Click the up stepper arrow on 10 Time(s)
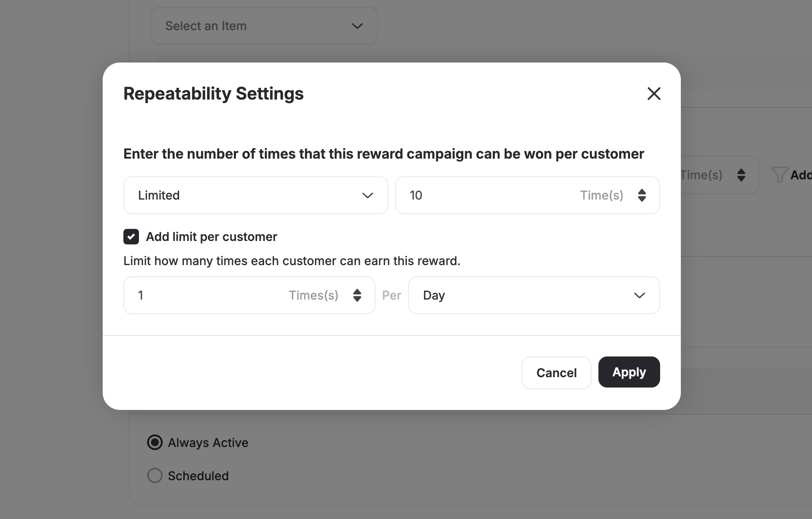The height and width of the screenshot is (519, 812). pos(642,191)
